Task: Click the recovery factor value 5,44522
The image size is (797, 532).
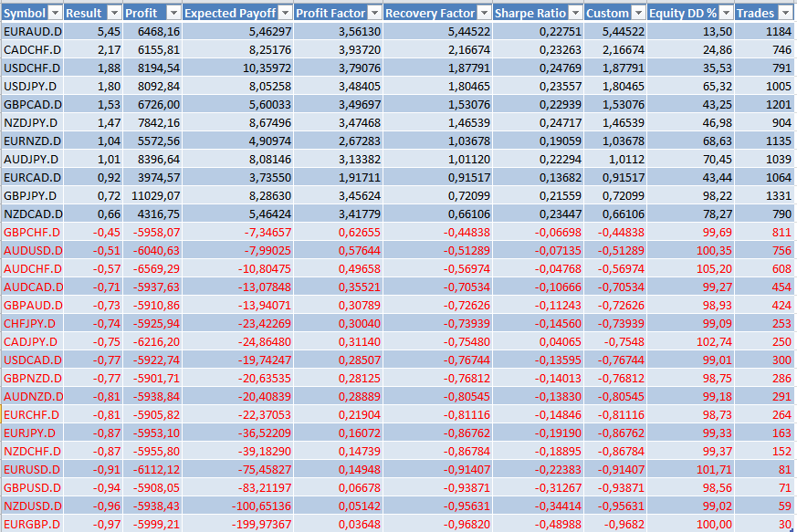Action: point(469,32)
